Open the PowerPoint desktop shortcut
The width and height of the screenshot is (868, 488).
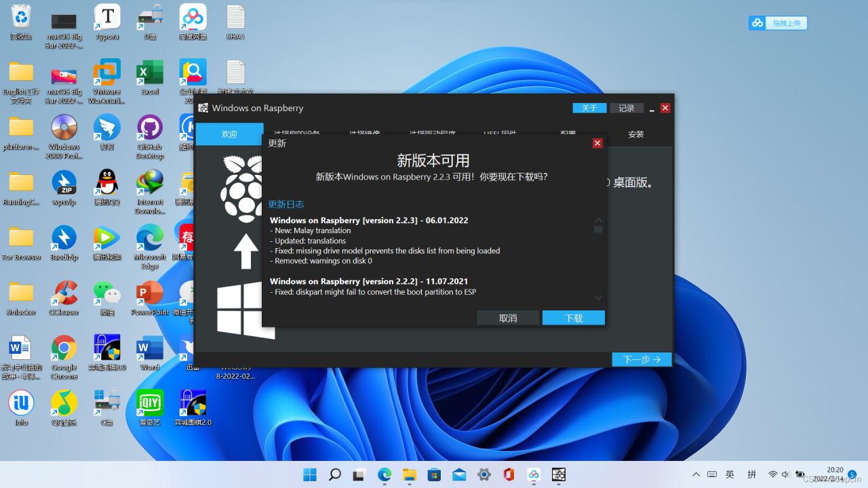click(150, 299)
